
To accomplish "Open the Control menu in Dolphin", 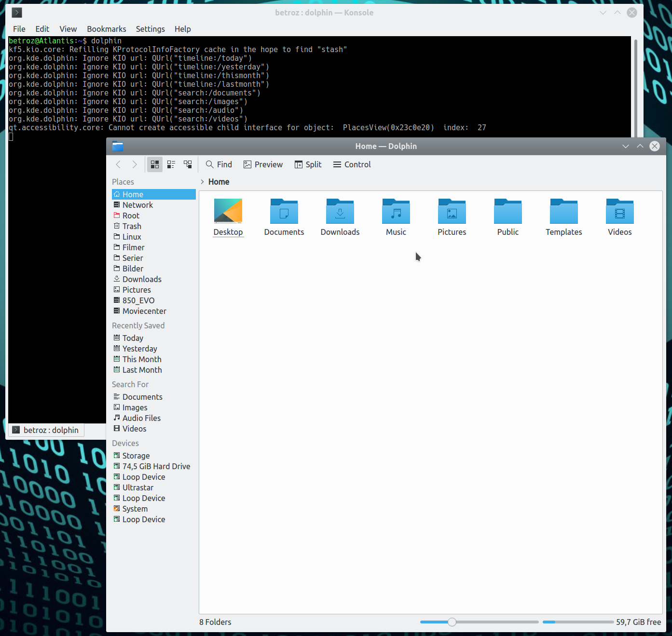I will point(352,164).
